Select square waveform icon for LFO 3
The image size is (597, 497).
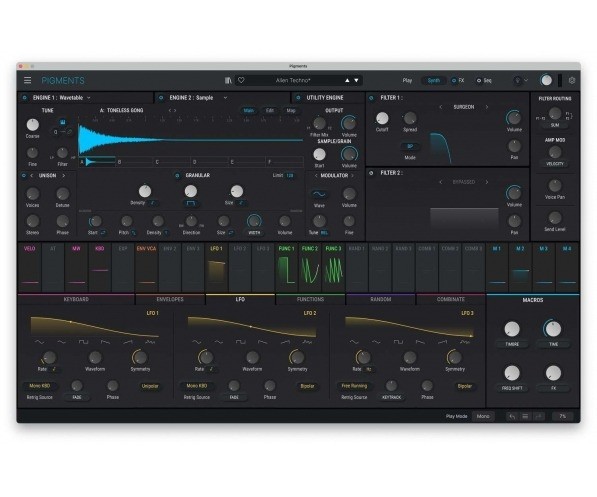pos(398,342)
